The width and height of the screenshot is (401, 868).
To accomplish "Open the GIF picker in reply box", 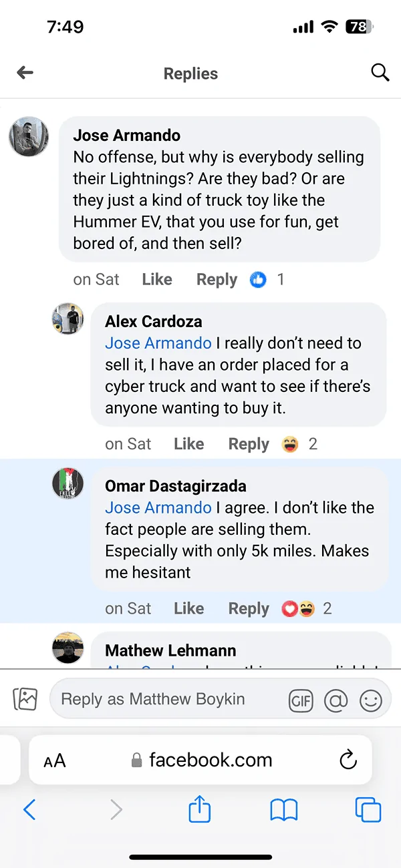I will pyautogui.click(x=301, y=700).
